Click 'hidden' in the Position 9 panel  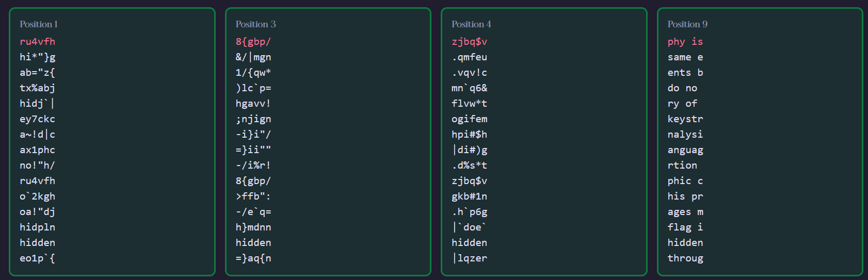click(x=685, y=243)
